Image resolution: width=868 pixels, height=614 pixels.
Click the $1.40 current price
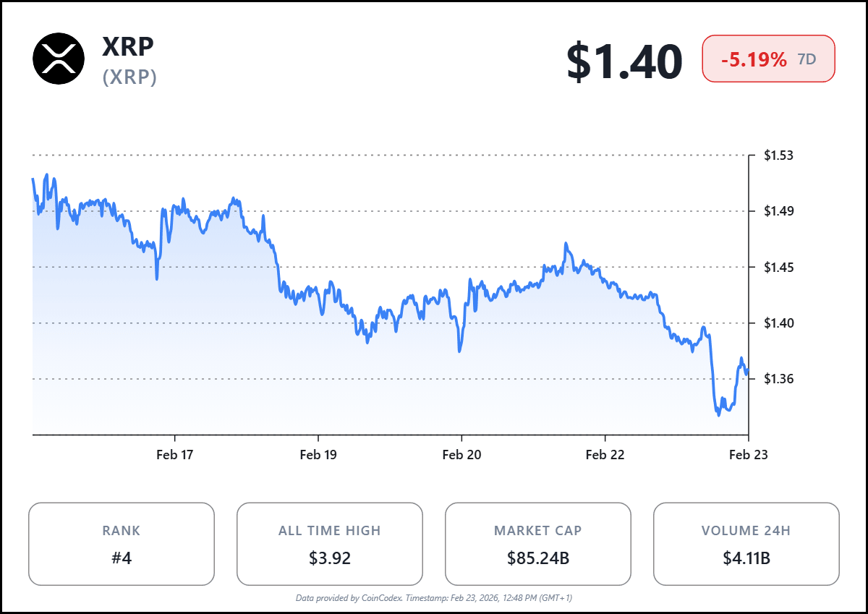click(x=624, y=61)
